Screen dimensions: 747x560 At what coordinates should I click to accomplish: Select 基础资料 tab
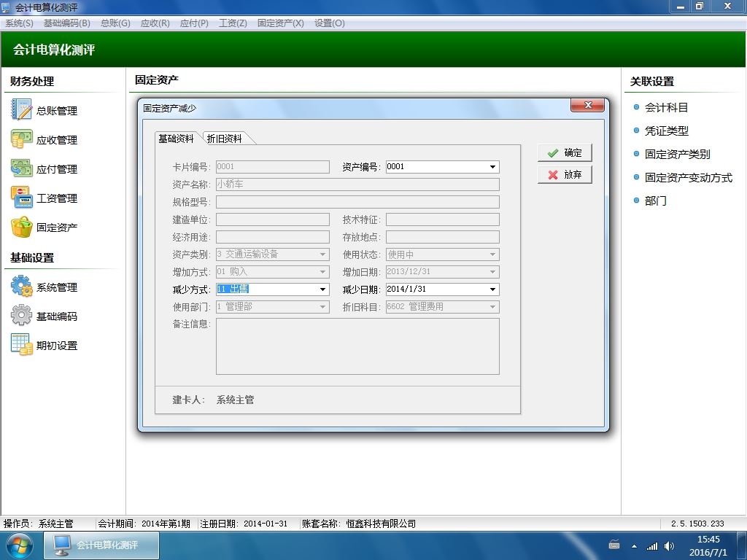pyautogui.click(x=177, y=138)
